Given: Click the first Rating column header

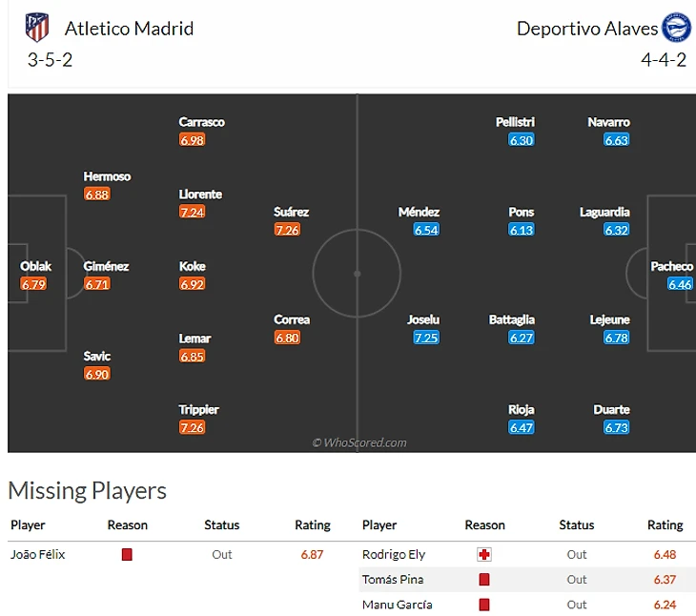Looking at the screenshot, I should (312, 524).
